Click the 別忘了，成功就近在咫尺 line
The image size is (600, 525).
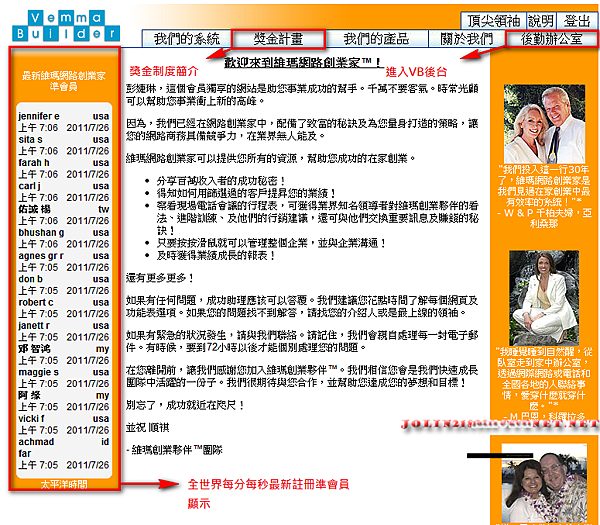185,405
